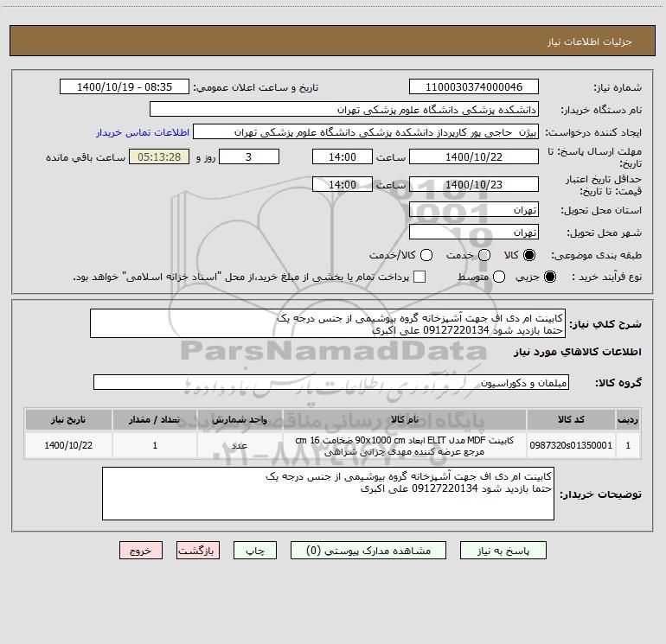This screenshot has width=666, height=644.
Task: Click the شهر محل تحویل field تهران
Action: (x=474, y=233)
